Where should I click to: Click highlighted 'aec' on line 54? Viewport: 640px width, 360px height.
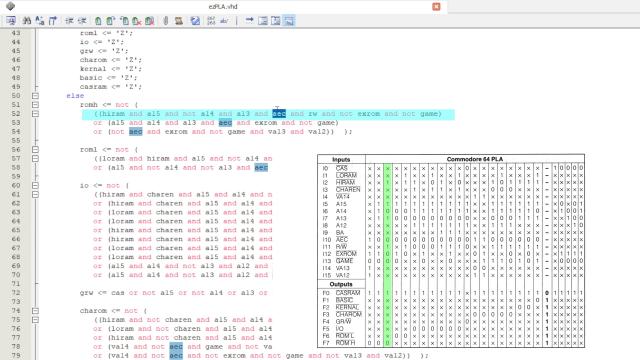coord(136,132)
